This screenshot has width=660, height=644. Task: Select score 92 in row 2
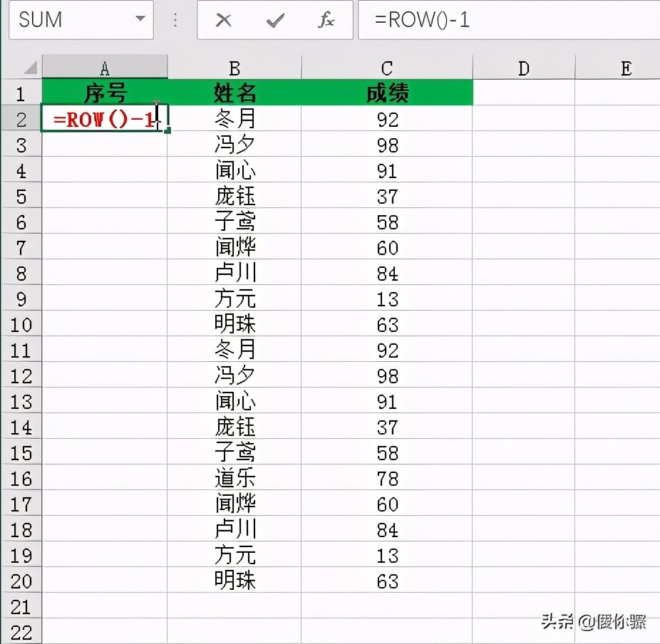[x=387, y=119]
